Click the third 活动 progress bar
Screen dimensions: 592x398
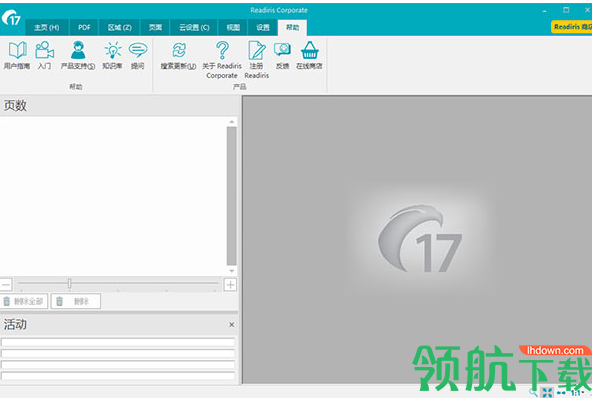click(x=118, y=365)
